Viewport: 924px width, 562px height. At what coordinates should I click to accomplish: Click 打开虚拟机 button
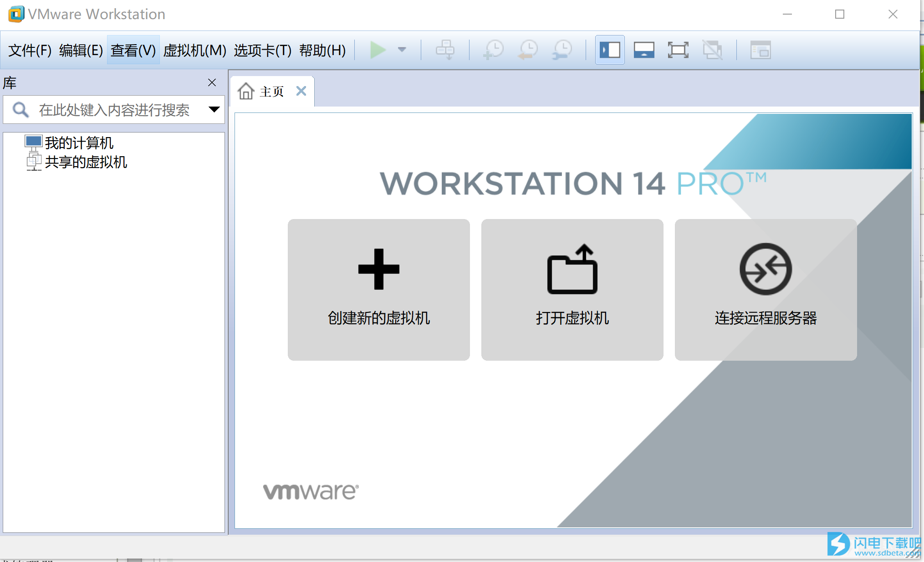pos(572,290)
